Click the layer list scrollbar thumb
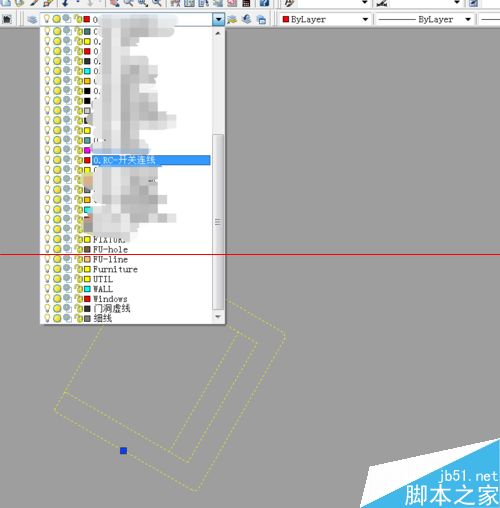The width and height of the screenshot is (500, 508). click(218, 222)
